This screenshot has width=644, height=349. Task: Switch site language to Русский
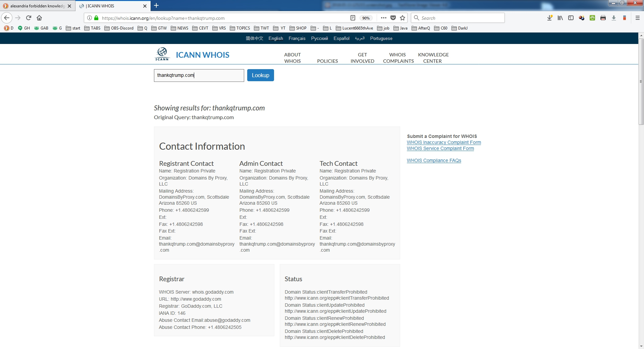[319, 38]
